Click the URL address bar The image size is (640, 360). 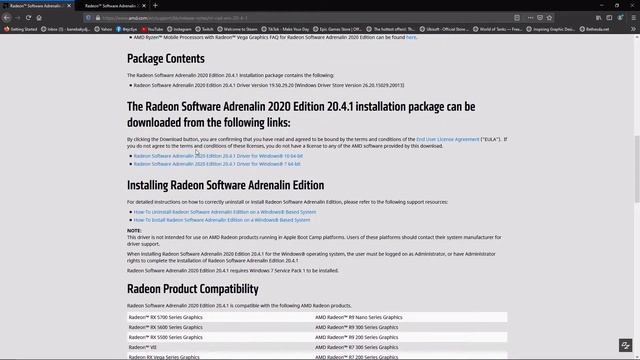pos(302,18)
